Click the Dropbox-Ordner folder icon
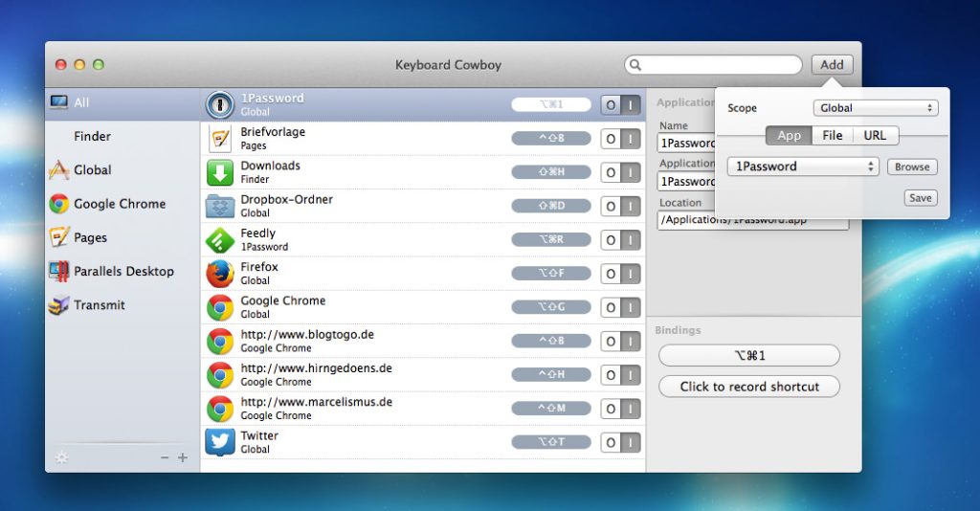The image size is (980, 511). 220,206
